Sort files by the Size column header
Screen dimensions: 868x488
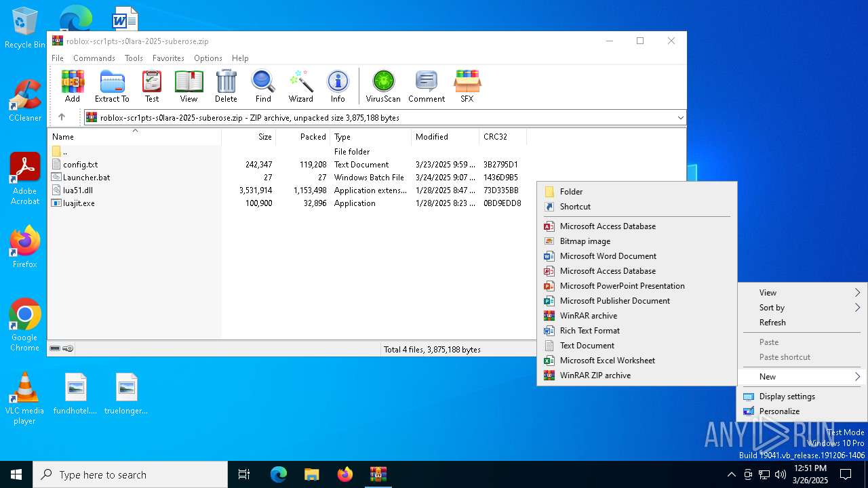(249, 137)
